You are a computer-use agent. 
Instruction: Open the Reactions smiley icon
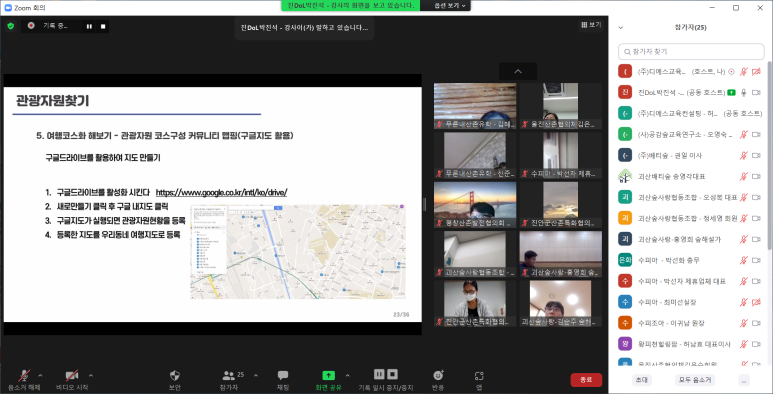pyautogui.click(x=438, y=376)
